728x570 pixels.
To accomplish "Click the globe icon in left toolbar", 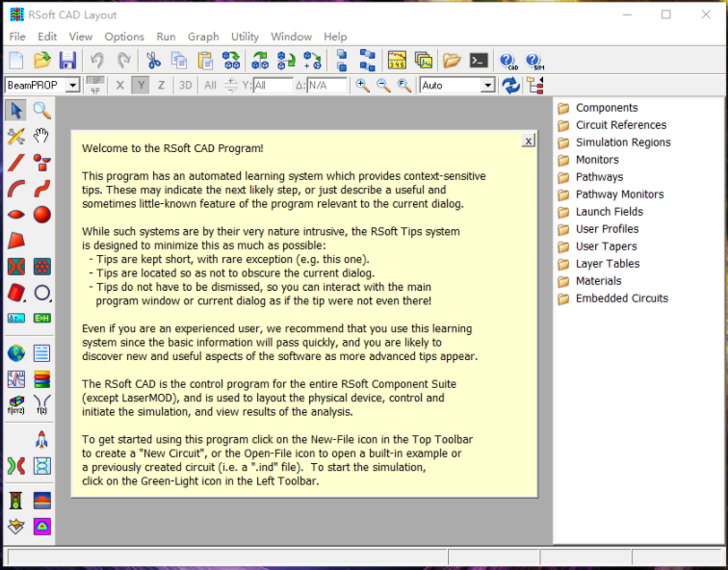I will click(16, 353).
